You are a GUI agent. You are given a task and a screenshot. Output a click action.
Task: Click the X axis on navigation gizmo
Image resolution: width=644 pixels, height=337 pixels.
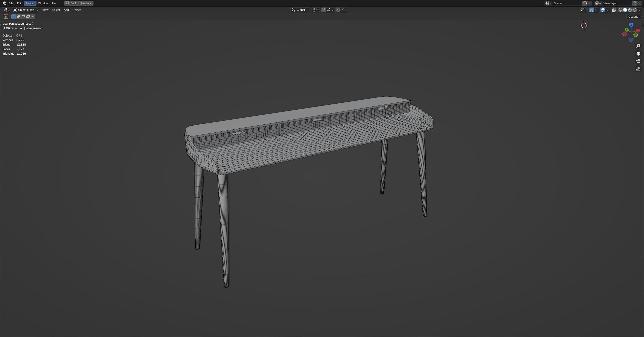tap(638, 30)
